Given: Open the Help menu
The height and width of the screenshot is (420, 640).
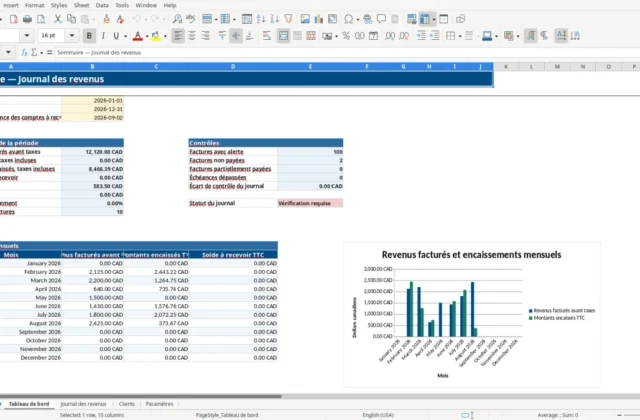Looking at the screenshot, I should (x=170, y=5).
